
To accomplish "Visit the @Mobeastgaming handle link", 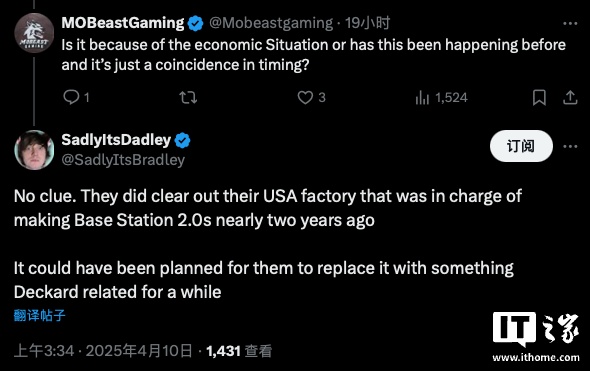I will click(271, 23).
